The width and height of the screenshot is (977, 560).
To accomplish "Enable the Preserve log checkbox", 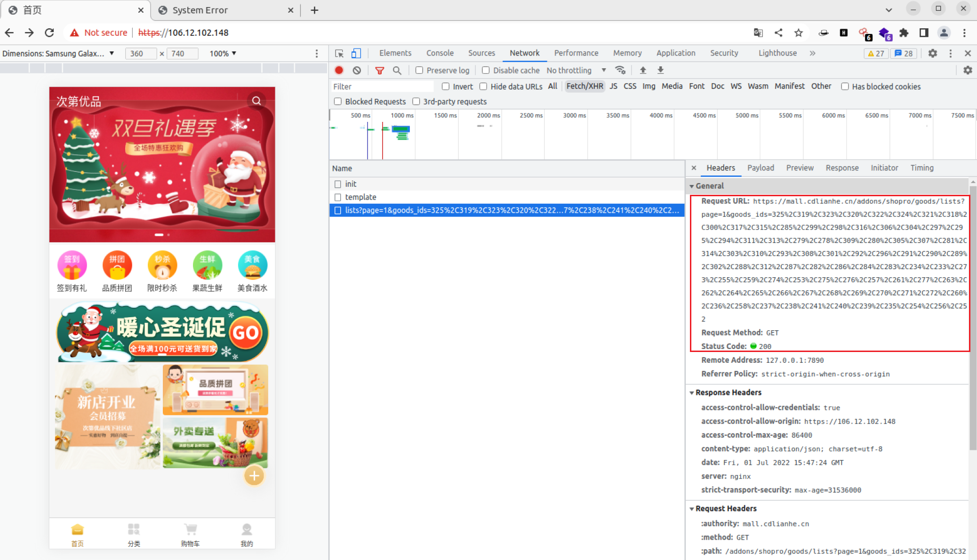I will point(419,70).
